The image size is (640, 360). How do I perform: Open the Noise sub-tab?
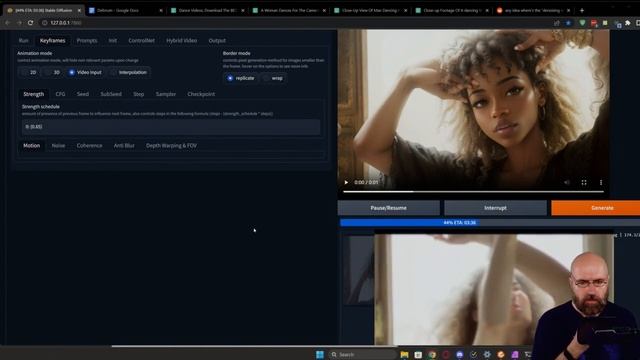click(58, 145)
